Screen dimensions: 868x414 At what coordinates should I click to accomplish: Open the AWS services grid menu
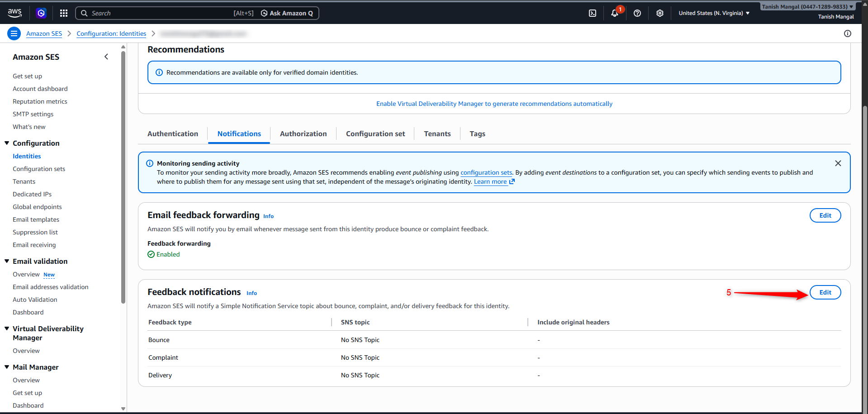(64, 13)
